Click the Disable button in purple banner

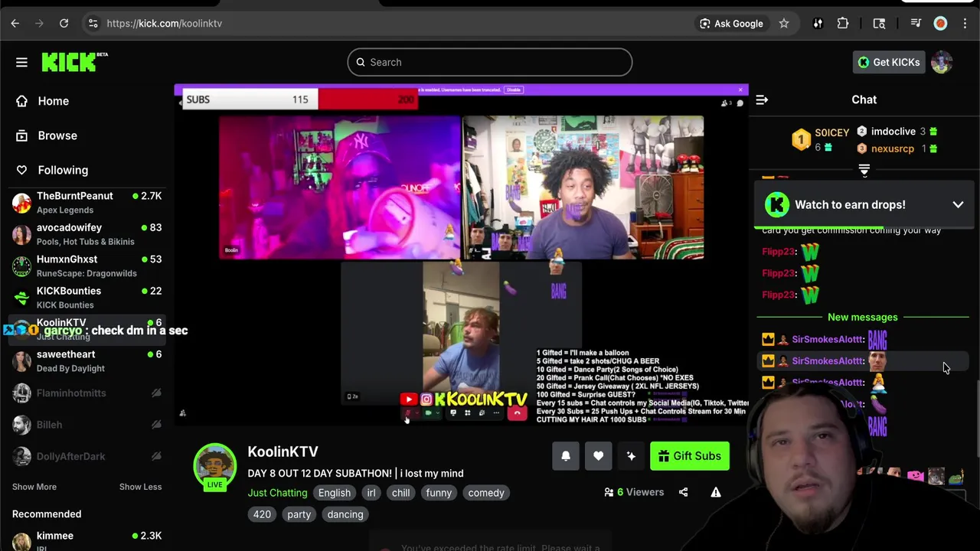click(x=513, y=90)
